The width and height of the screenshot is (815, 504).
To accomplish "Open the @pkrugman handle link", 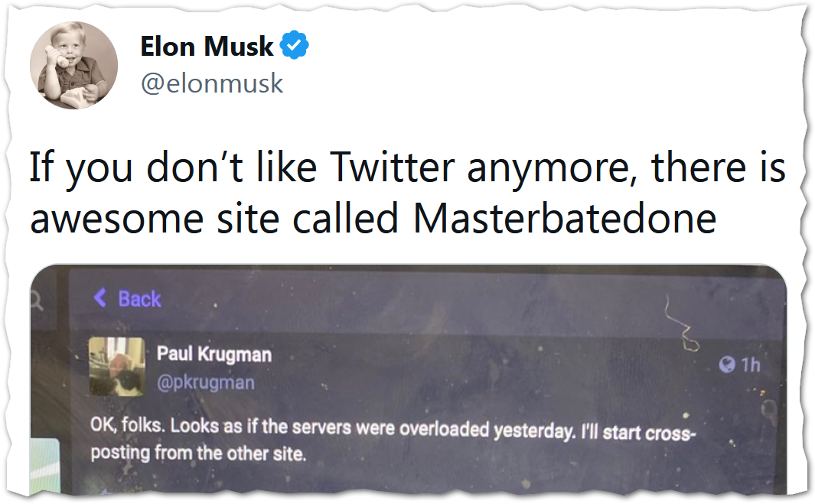I will pos(205,382).
